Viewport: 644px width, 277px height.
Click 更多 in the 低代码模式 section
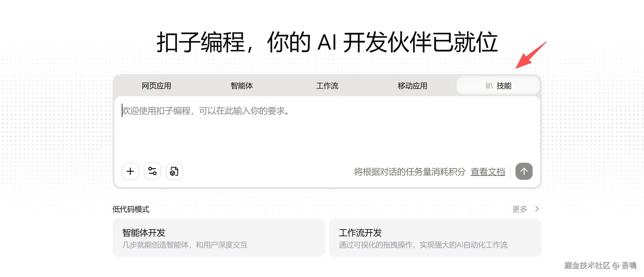[x=519, y=209]
